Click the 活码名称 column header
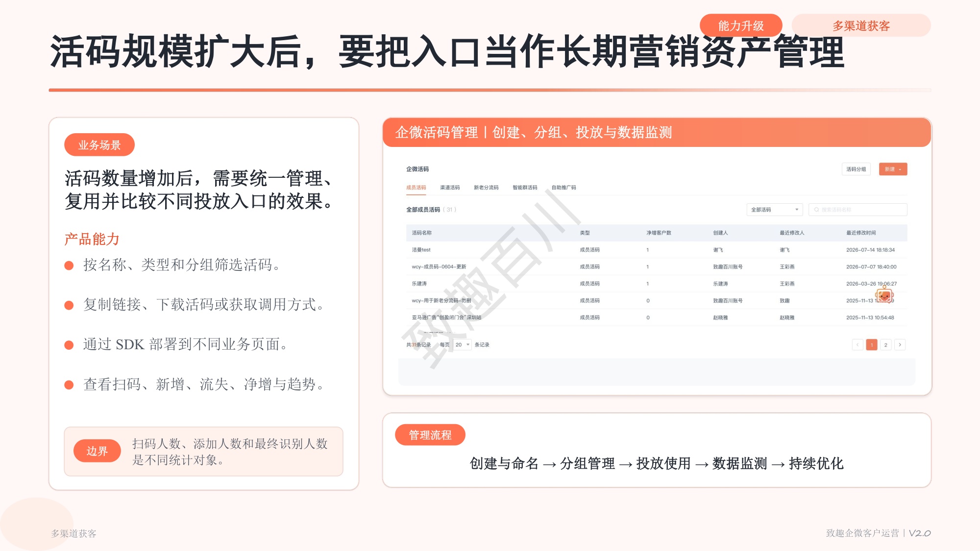980x551 pixels. 421,233
